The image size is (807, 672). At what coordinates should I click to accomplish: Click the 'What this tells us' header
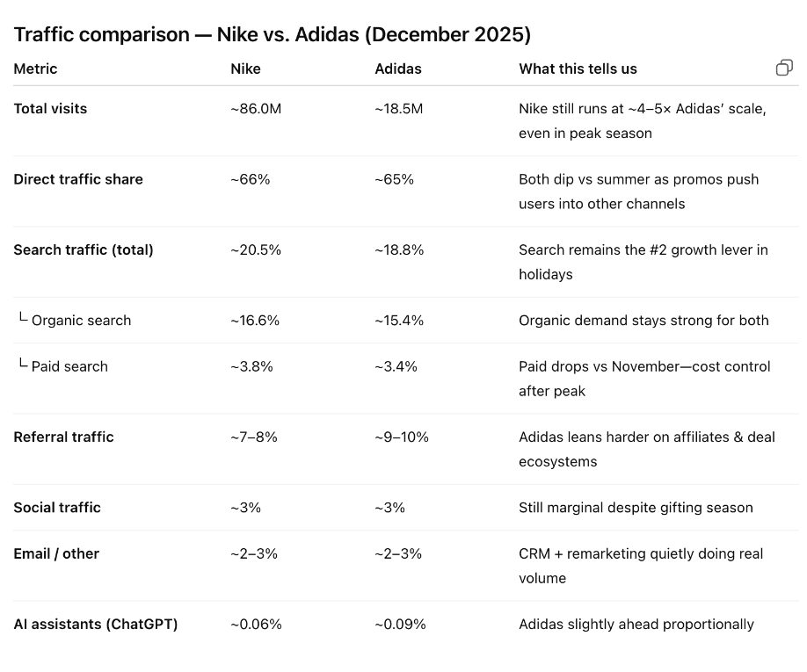click(x=578, y=69)
